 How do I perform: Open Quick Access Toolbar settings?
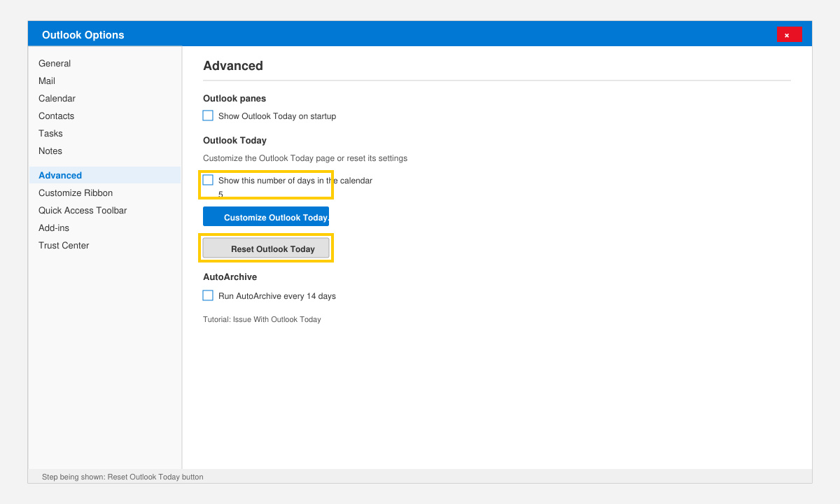click(105, 211)
